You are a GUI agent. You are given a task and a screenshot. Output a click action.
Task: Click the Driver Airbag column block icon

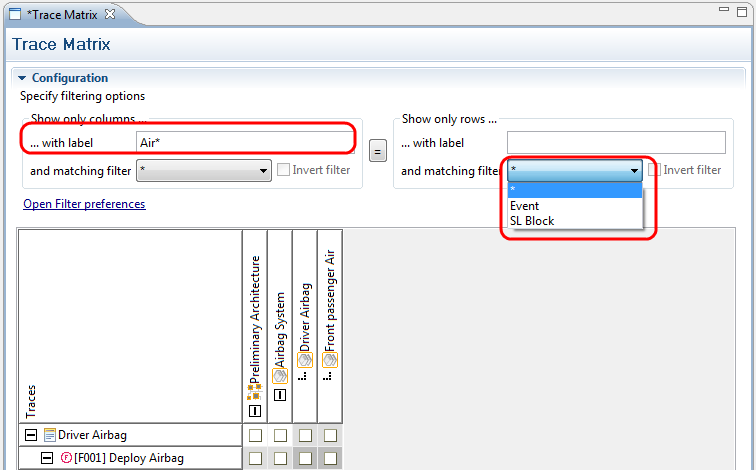coord(305,360)
